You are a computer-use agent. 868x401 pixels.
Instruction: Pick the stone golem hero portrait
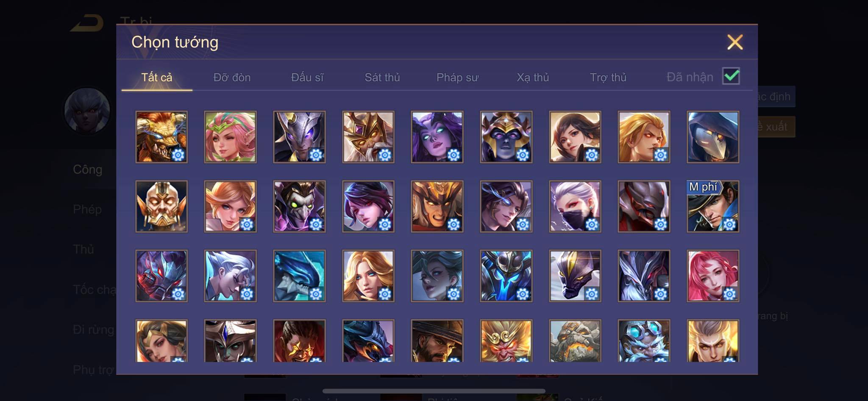click(575, 341)
